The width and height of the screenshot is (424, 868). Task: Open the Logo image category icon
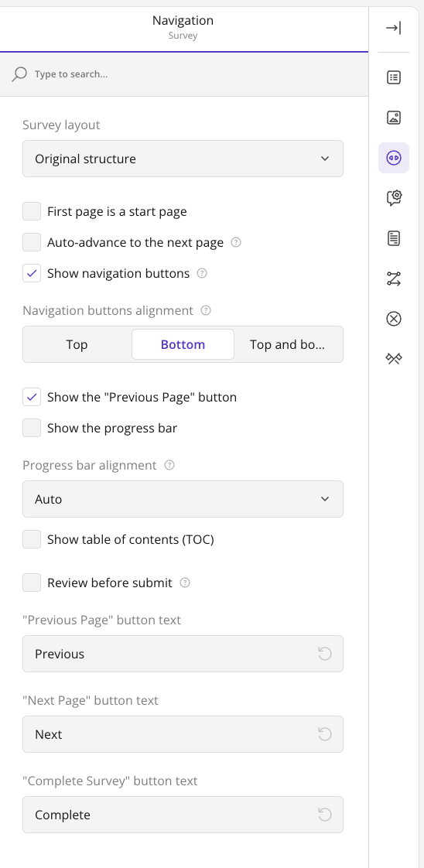click(394, 118)
